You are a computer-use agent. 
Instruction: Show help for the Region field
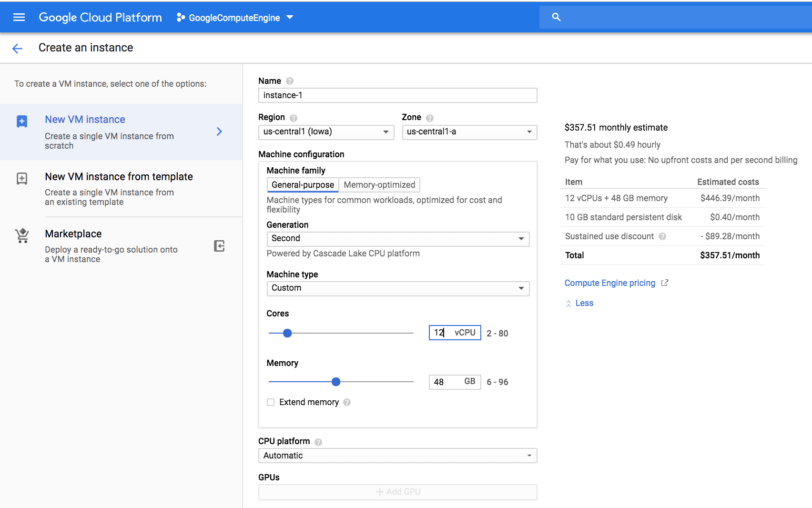294,118
